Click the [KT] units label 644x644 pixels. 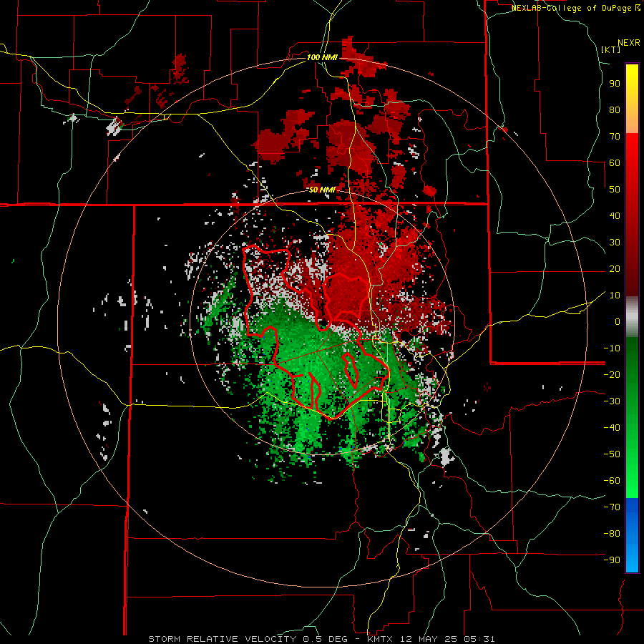click(x=611, y=49)
